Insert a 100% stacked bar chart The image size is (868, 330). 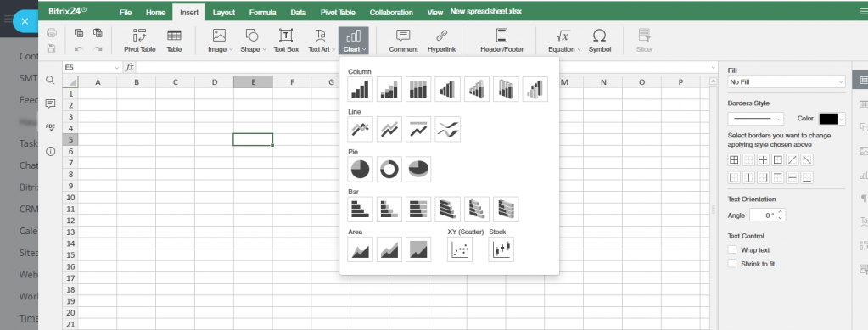[418, 210]
